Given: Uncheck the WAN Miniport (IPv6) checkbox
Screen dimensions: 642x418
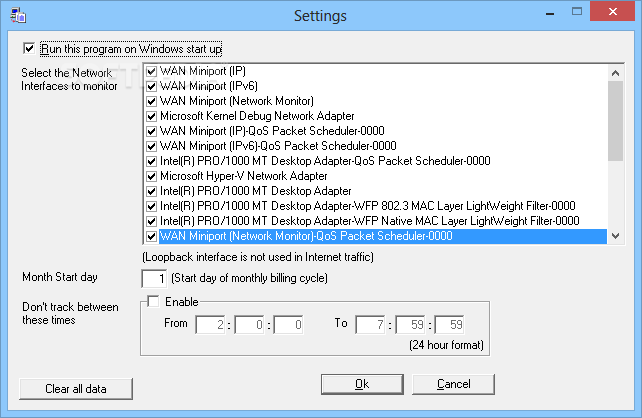Looking at the screenshot, I should point(151,86).
